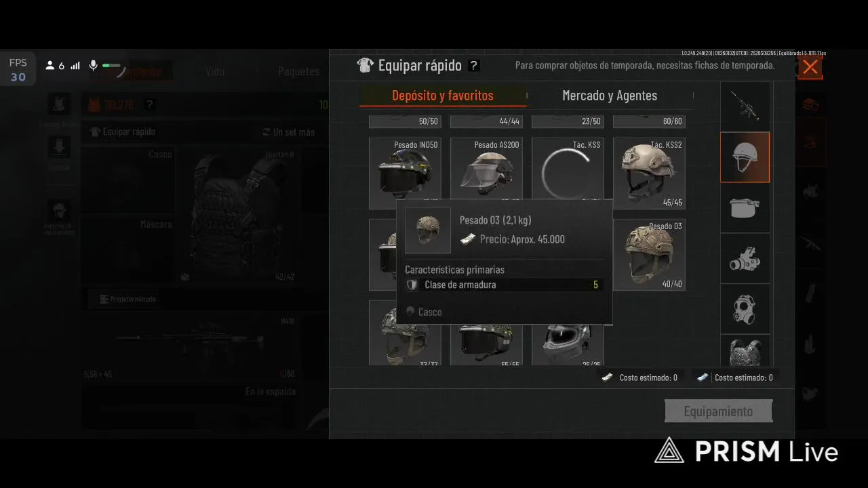Select the white motorcycle helmet in bottom row
This screenshot has height=488, width=868.
pos(568,344)
